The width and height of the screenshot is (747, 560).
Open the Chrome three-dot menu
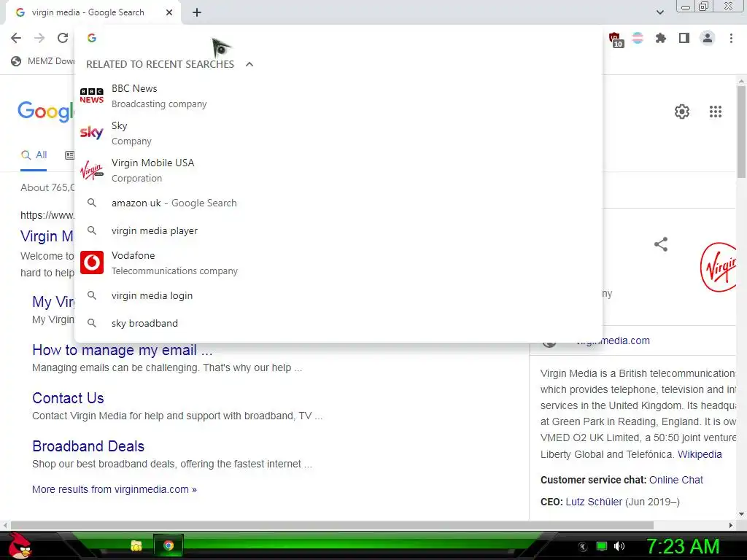click(x=731, y=38)
